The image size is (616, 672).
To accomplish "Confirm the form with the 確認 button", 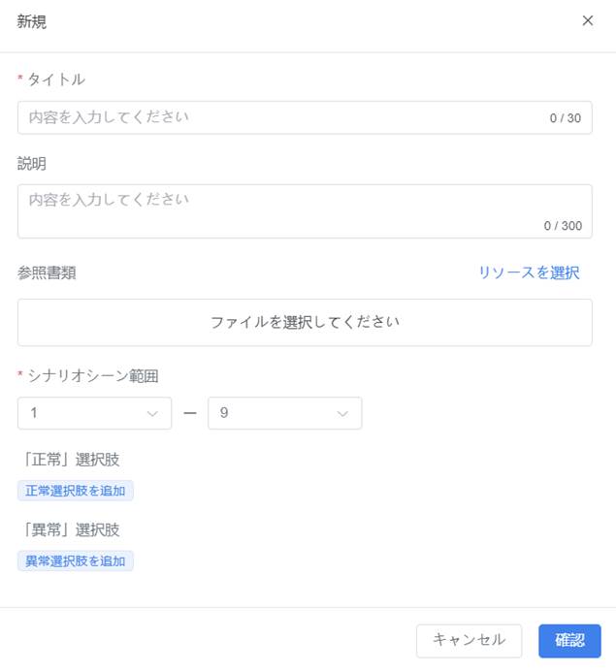I will (x=569, y=641).
